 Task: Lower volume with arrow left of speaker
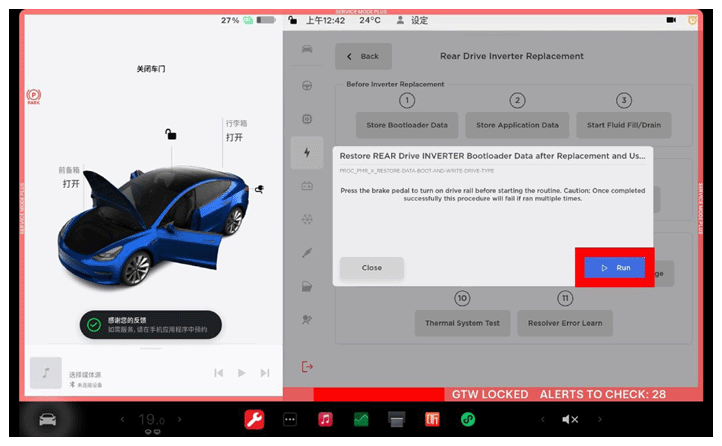(x=542, y=419)
